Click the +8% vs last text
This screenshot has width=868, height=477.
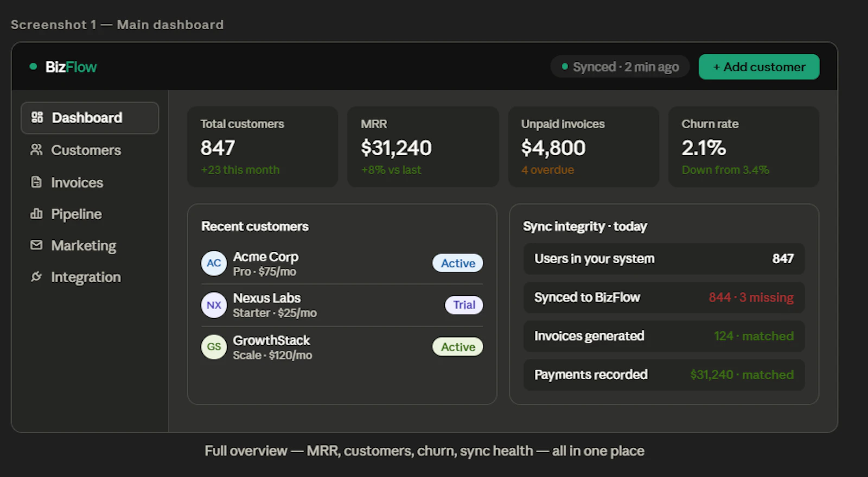[391, 170]
